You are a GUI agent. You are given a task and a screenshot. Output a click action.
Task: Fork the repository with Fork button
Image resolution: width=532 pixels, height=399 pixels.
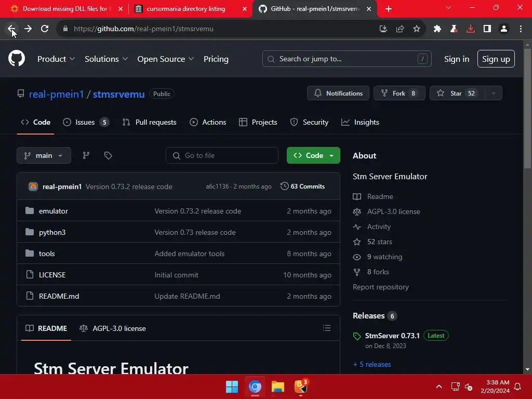(400, 94)
